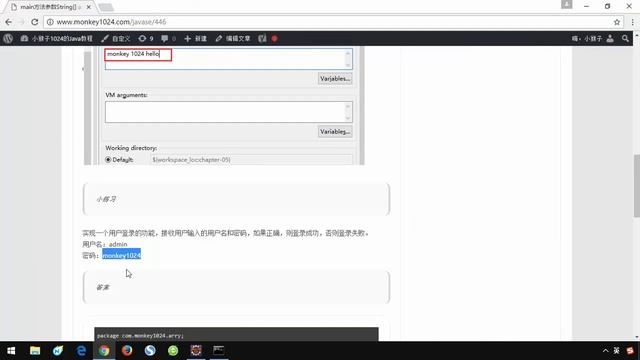Image resolution: width=640 pixels, height=360 pixels.
Task: Select the Default working directory radio button
Action: tap(108, 160)
